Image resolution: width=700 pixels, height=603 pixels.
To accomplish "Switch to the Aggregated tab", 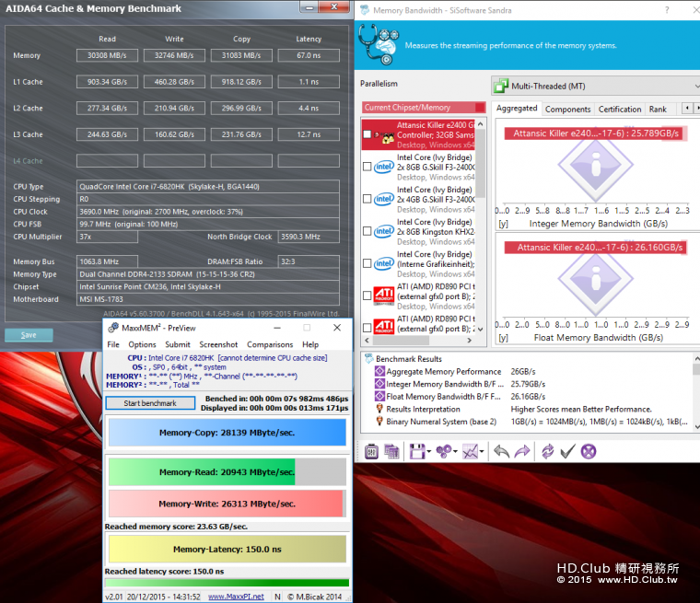I will tap(517, 108).
